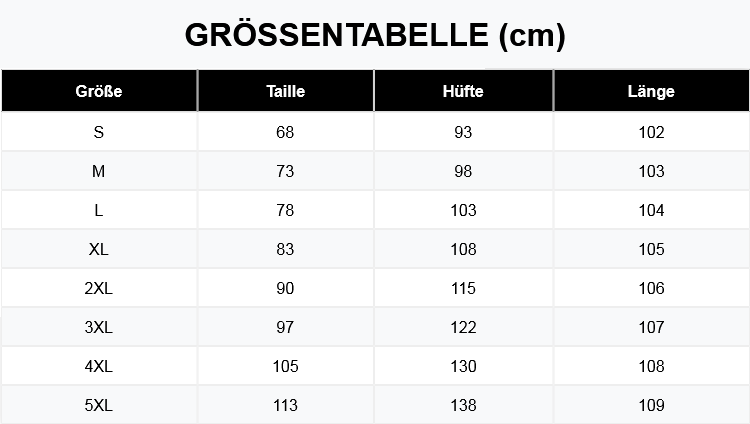
Task: Click the Hüfte column header
Action: (463, 91)
